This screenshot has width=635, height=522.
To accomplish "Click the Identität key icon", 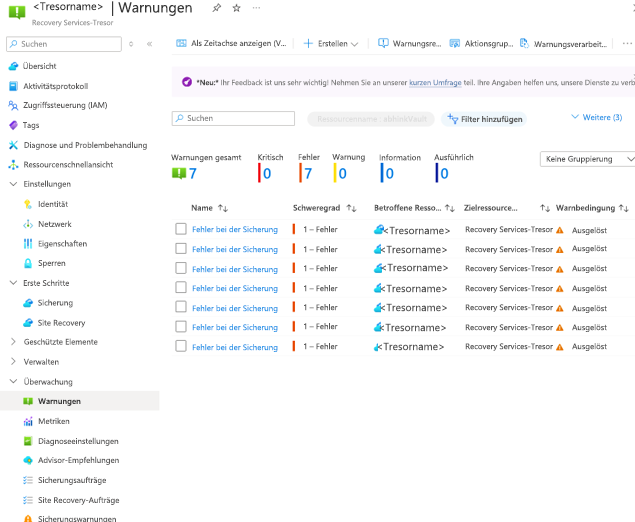I will [28, 204].
